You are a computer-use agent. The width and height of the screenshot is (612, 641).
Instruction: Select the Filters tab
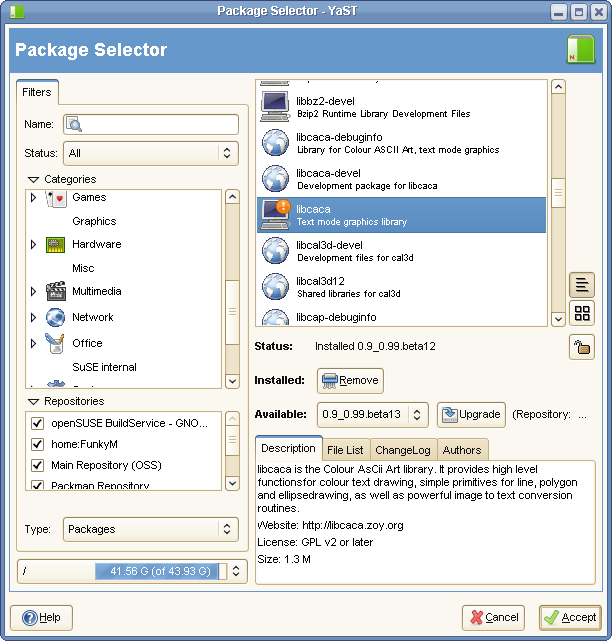37,92
